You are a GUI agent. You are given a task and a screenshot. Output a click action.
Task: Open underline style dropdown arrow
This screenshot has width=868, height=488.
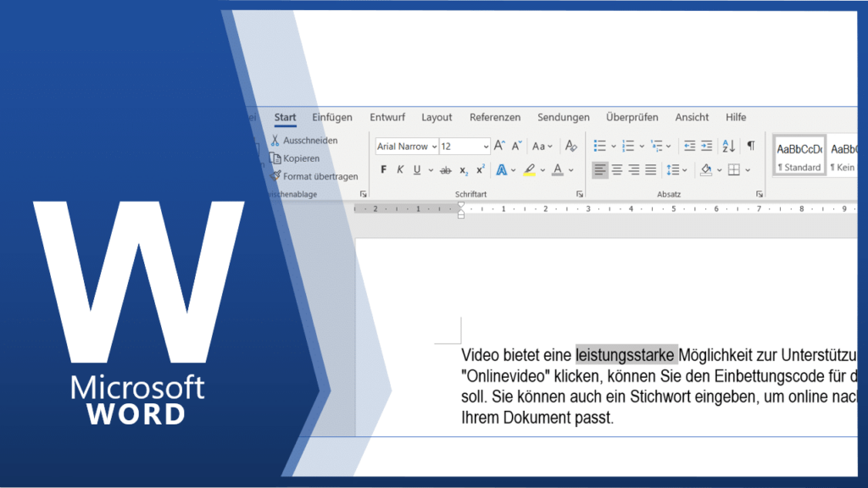point(431,170)
